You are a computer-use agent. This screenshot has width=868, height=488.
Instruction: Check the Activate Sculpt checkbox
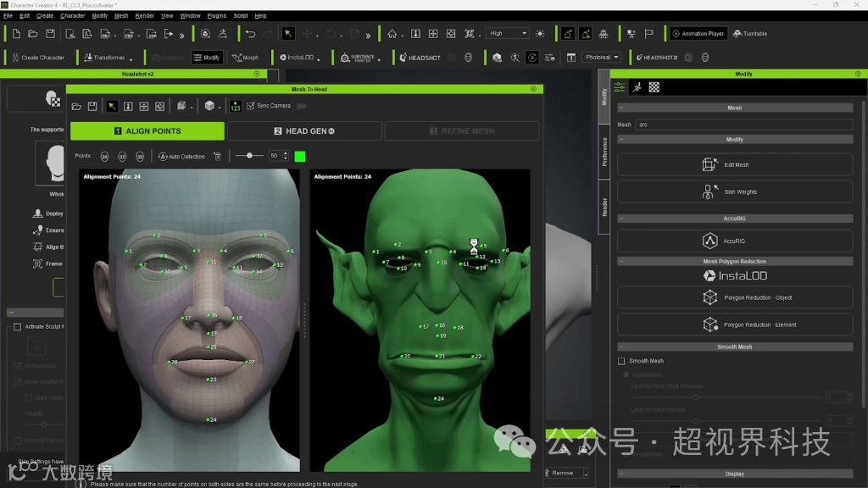coord(17,326)
